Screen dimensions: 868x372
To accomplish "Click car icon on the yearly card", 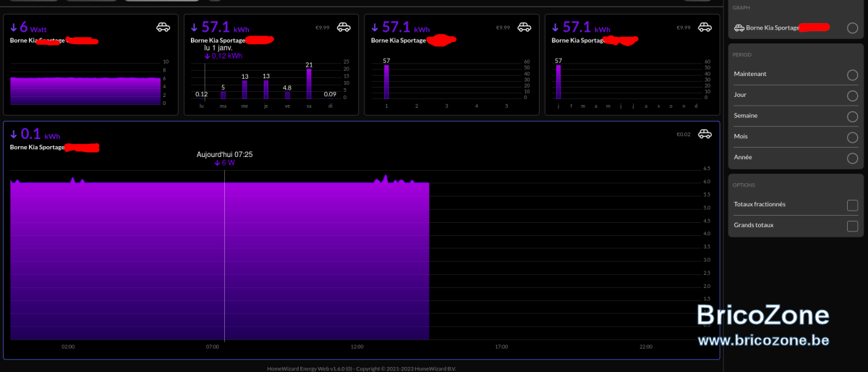I will (x=705, y=27).
